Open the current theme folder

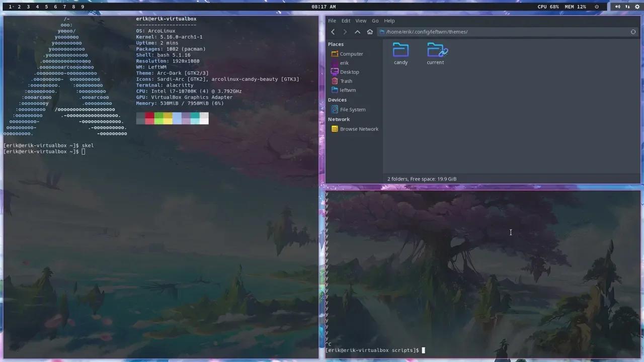coord(435,53)
